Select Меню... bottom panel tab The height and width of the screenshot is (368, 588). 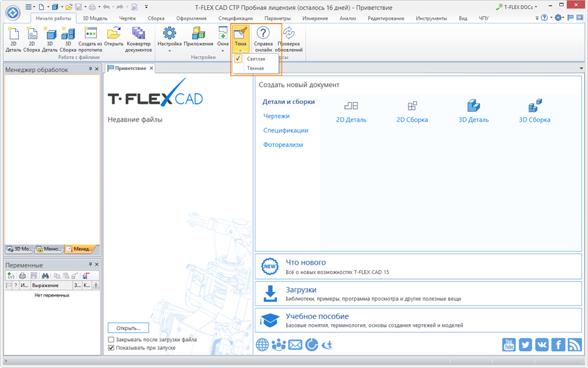(x=49, y=248)
